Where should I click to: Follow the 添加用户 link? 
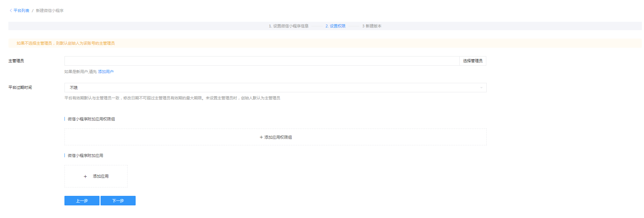(106, 72)
